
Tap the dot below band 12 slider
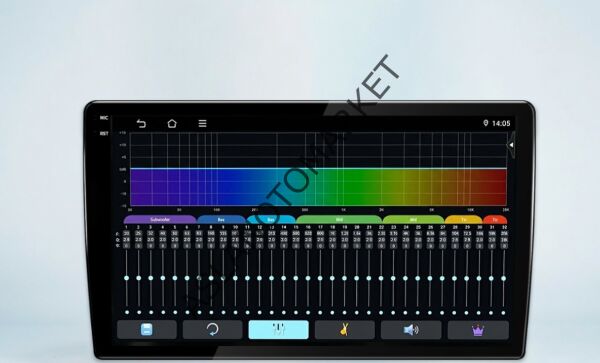click(x=259, y=313)
